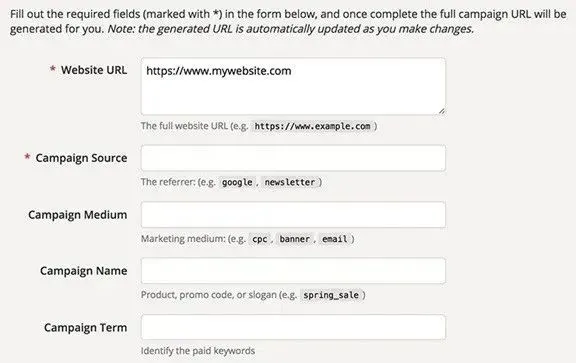
Task: Click the Campaign Term input field
Action: 293,327
